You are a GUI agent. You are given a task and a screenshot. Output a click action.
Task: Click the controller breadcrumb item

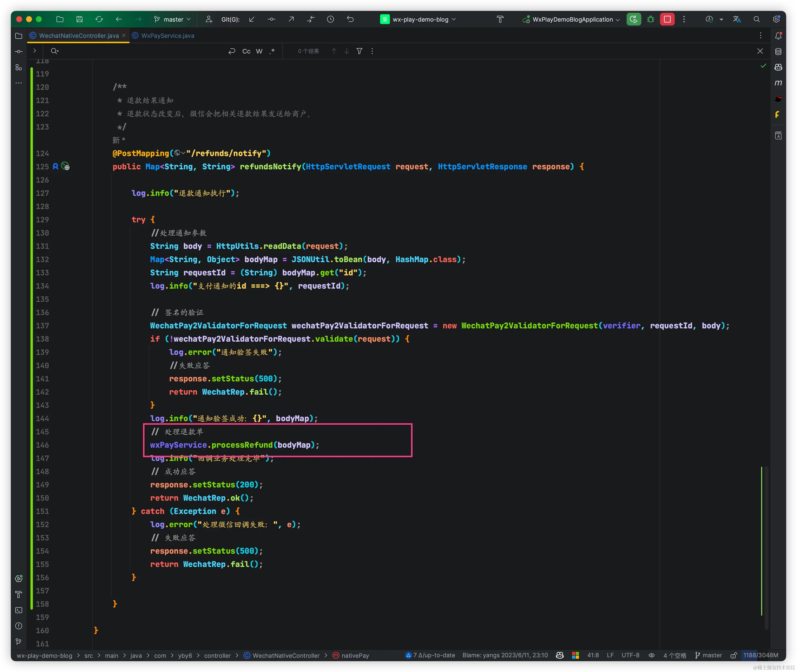pyautogui.click(x=217, y=655)
